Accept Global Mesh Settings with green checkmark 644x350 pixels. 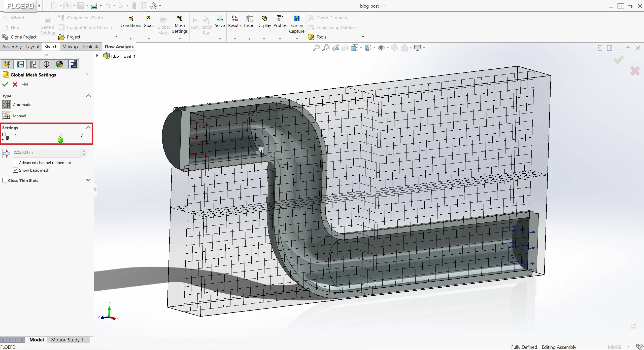pos(5,84)
